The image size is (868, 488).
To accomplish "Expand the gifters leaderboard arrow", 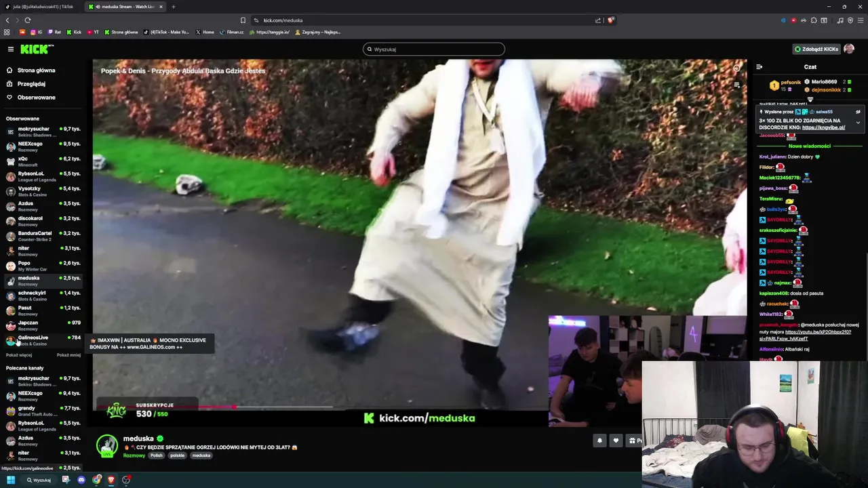I will tap(810, 100).
